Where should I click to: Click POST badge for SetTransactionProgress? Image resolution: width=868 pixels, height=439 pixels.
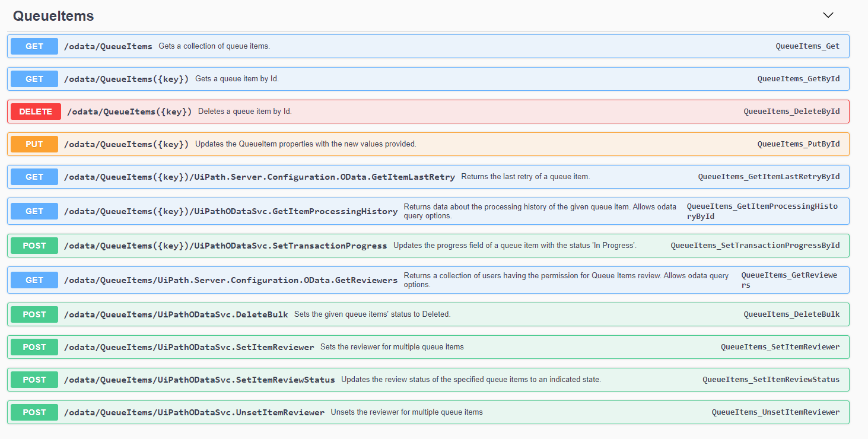[x=34, y=246]
